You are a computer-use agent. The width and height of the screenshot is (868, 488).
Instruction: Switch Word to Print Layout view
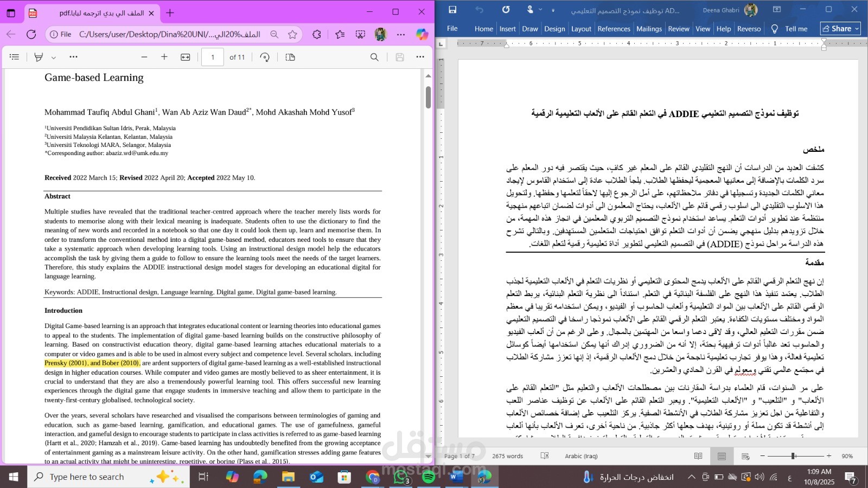[x=722, y=456]
